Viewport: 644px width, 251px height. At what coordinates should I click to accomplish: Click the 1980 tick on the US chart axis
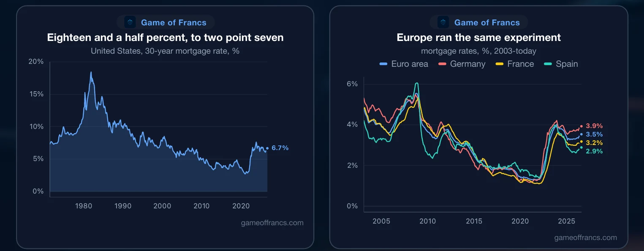(x=84, y=206)
